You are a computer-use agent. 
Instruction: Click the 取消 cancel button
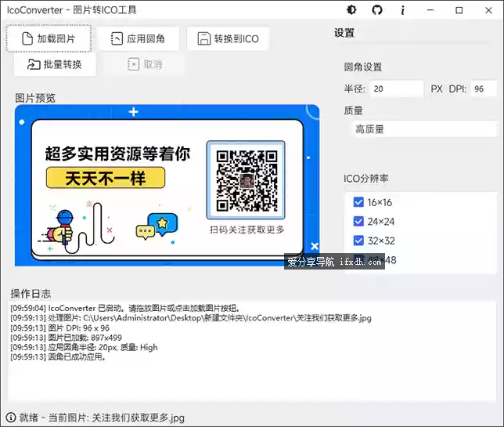click(x=145, y=64)
